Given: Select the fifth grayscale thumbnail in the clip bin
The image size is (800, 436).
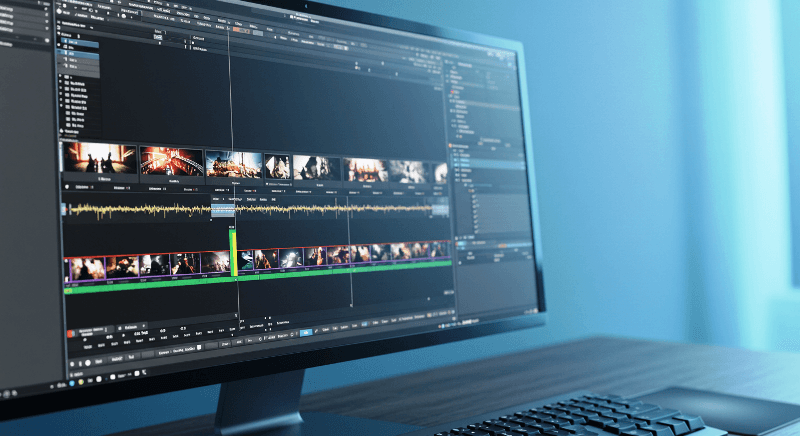Looking at the screenshot, I should pos(316,168).
